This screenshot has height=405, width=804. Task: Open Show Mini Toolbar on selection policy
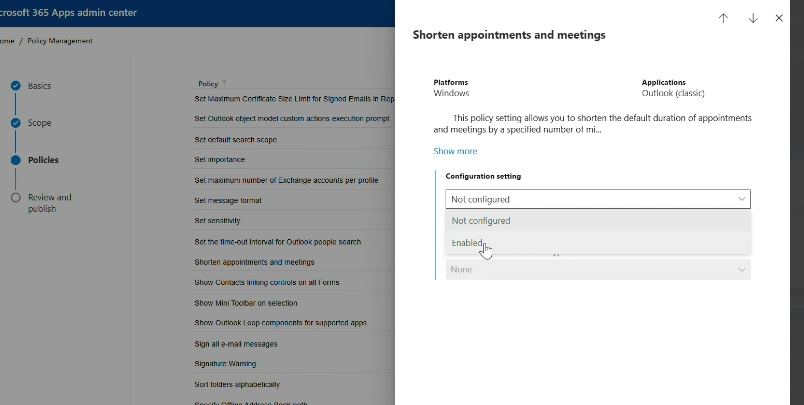click(x=246, y=303)
